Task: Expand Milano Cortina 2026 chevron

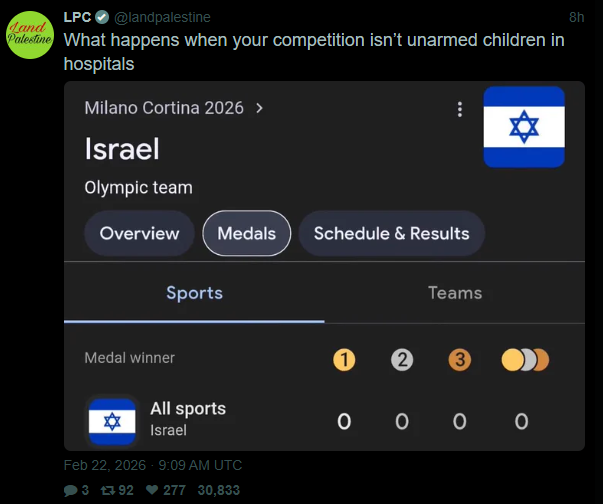Action: coord(260,108)
